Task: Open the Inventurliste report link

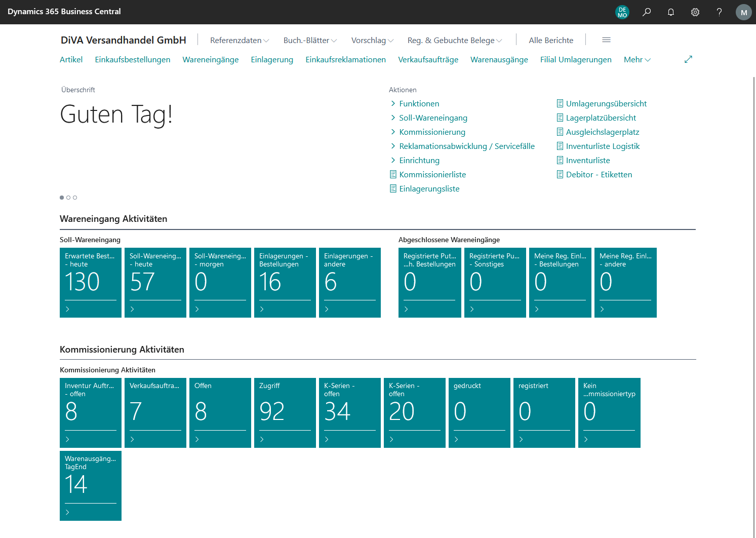Action: pos(588,160)
